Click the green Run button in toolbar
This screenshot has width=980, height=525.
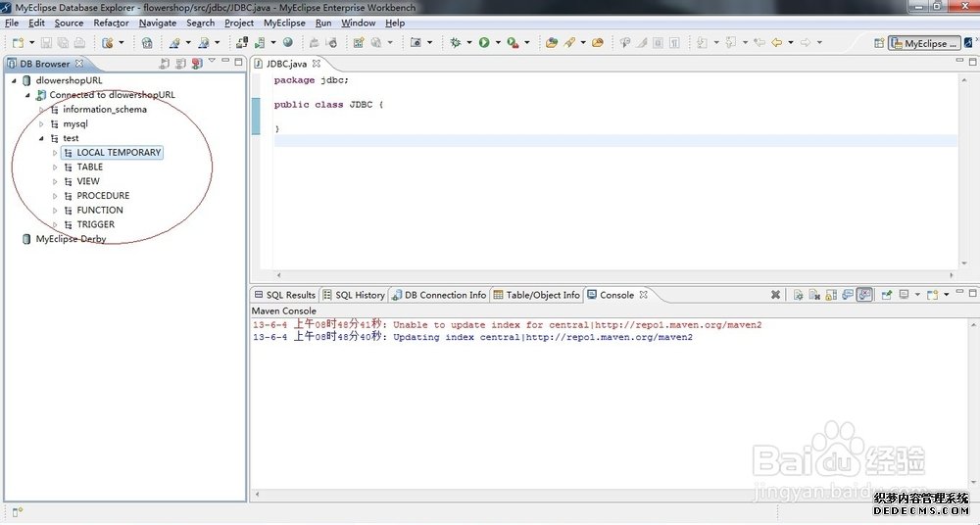click(x=484, y=43)
